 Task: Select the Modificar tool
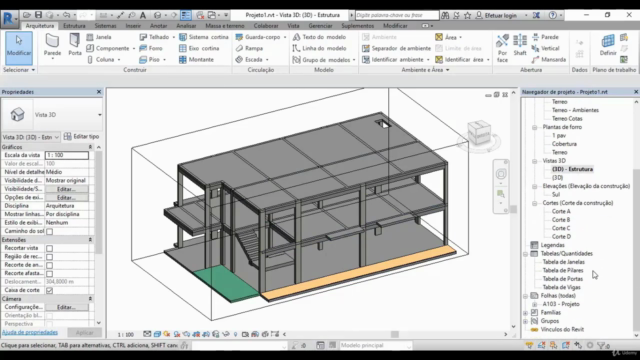coord(19,48)
